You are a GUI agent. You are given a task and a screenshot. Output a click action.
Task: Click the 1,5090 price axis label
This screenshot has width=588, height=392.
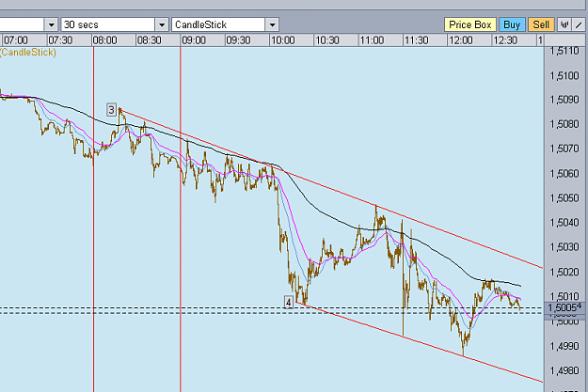tap(564, 100)
